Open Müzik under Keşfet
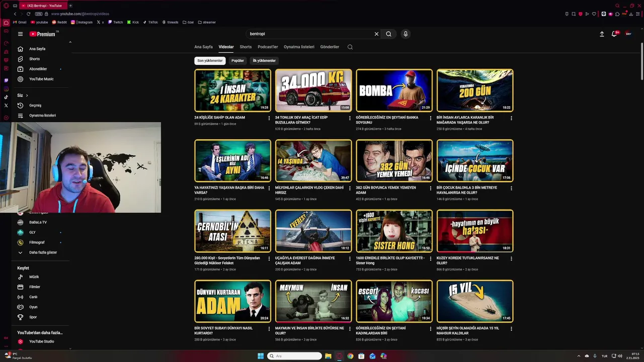 click(x=34, y=277)
